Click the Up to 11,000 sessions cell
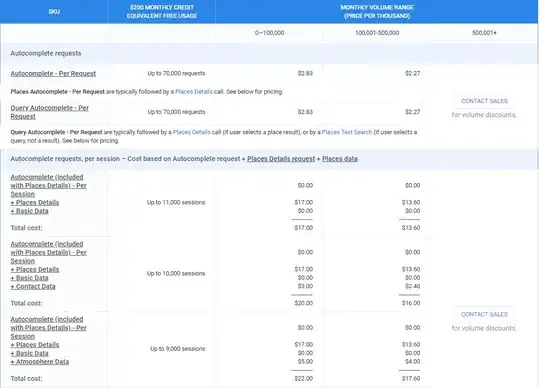Screen dimensions: 540x388 tap(176, 202)
